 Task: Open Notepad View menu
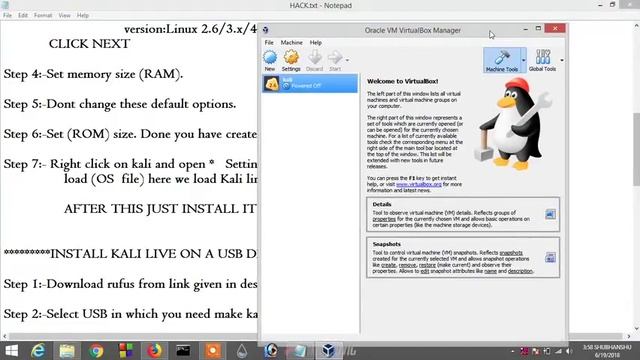64,15
